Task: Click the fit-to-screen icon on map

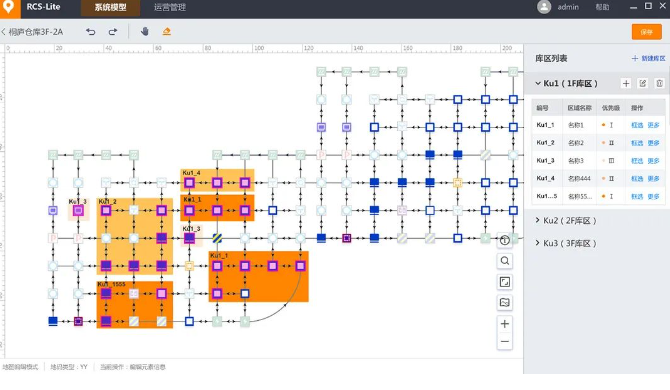Action: pos(505,282)
